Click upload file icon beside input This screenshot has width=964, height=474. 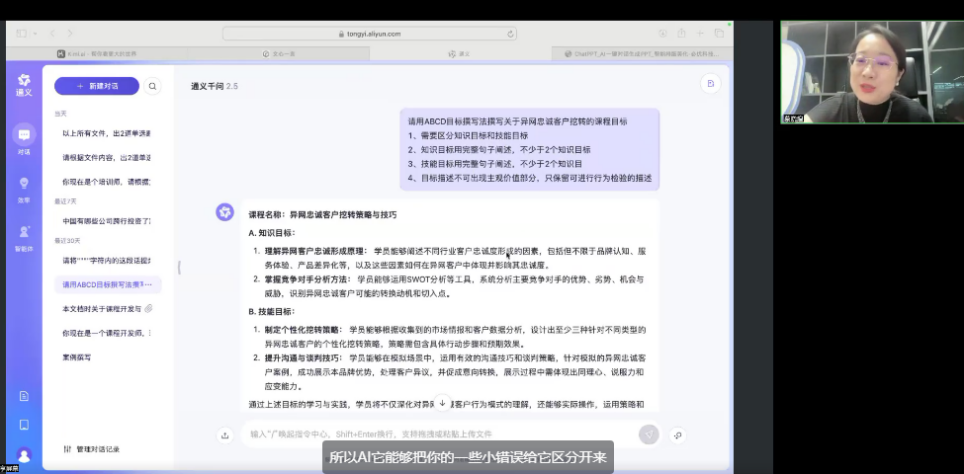[225, 435]
